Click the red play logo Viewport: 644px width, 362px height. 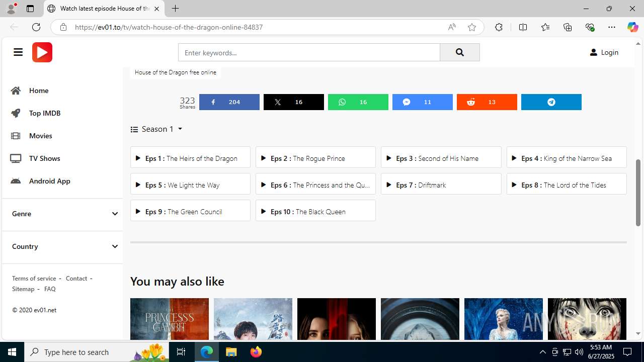click(x=42, y=52)
